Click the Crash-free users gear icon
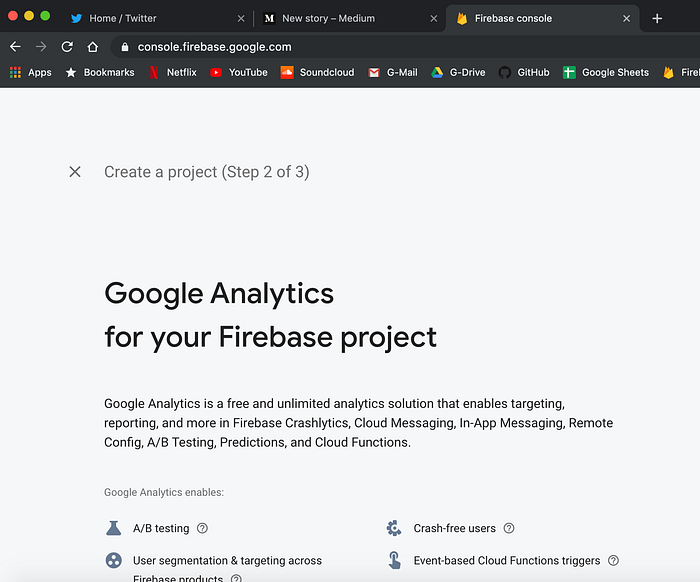 click(394, 528)
